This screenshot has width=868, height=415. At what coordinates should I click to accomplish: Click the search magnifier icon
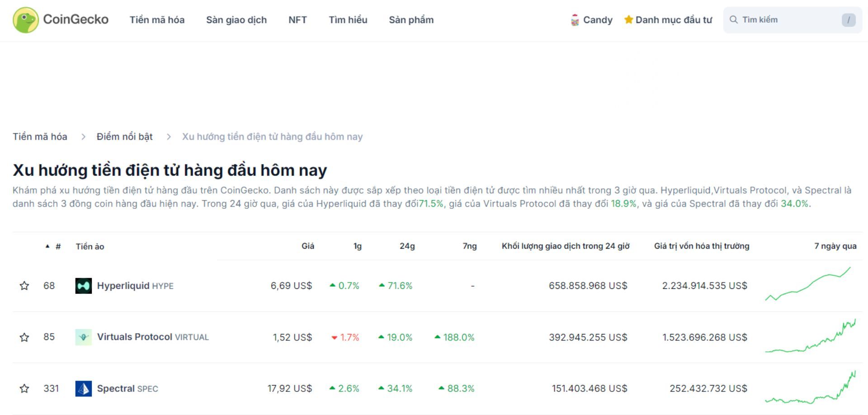(734, 19)
